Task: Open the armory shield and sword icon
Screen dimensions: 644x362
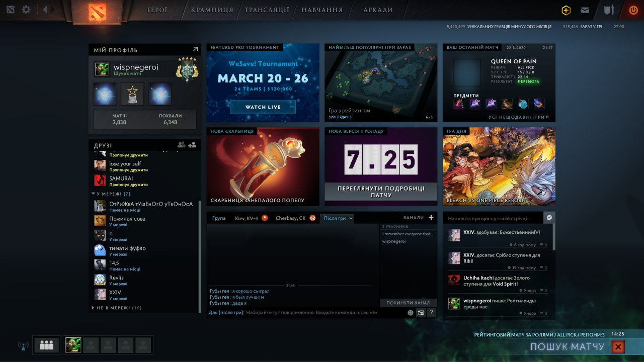Action: tap(609, 10)
